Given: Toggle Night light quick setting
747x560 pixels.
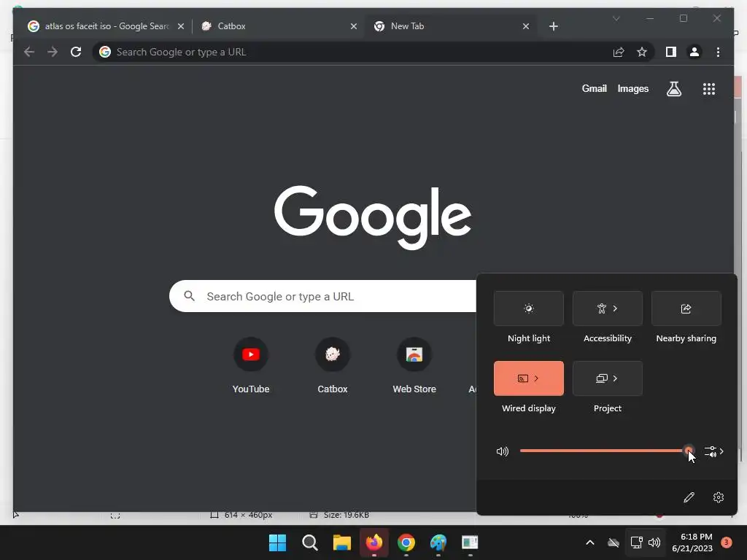Looking at the screenshot, I should (528, 308).
